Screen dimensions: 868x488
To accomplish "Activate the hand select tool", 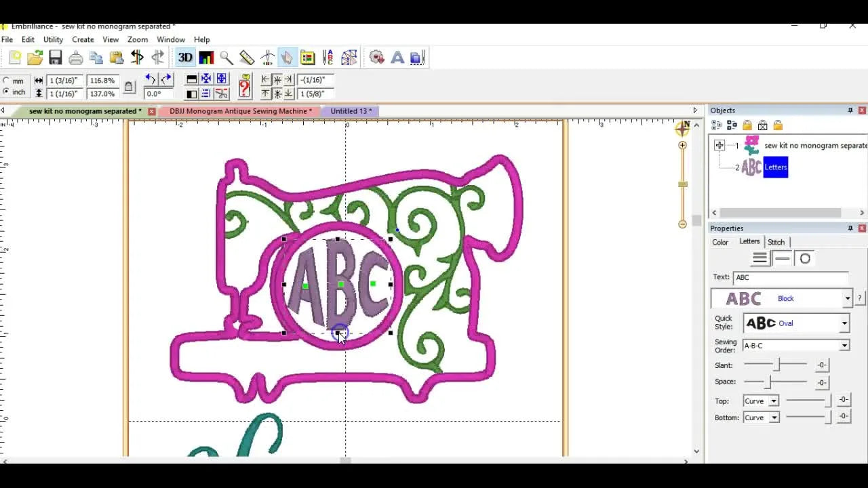I will tap(287, 58).
